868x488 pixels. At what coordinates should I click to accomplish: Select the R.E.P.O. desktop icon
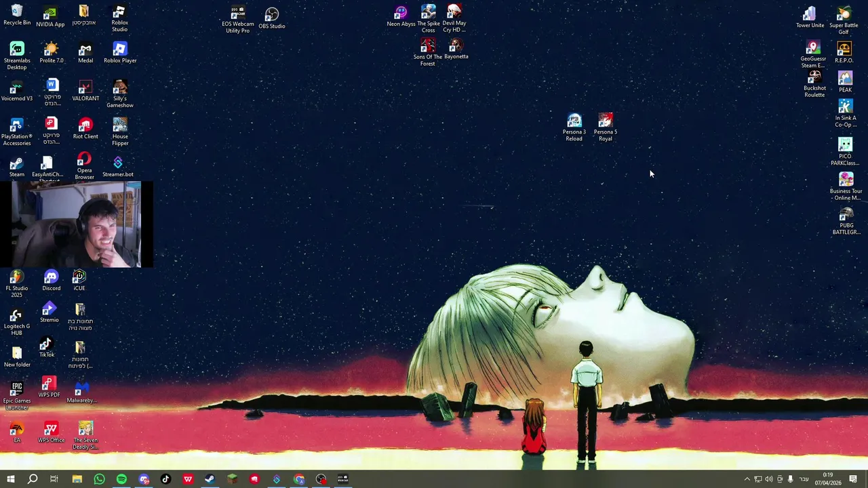(844, 52)
